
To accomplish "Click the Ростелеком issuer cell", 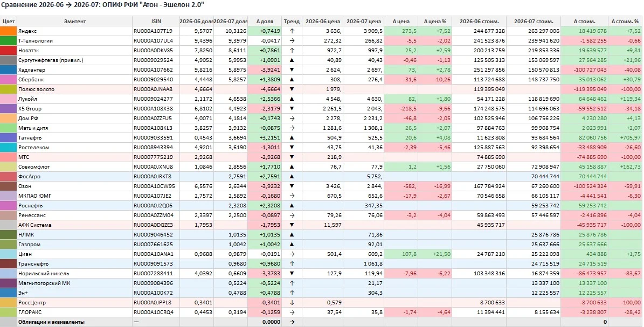I will [x=75, y=148].
